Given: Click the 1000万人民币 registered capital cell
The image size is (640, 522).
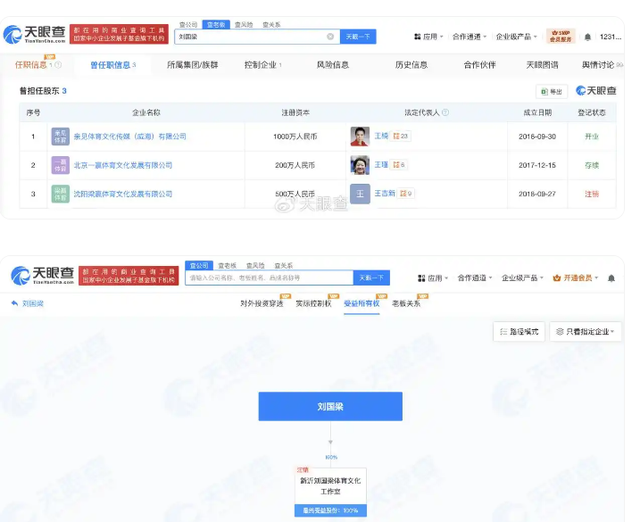Looking at the screenshot, I should pos(295,136).
